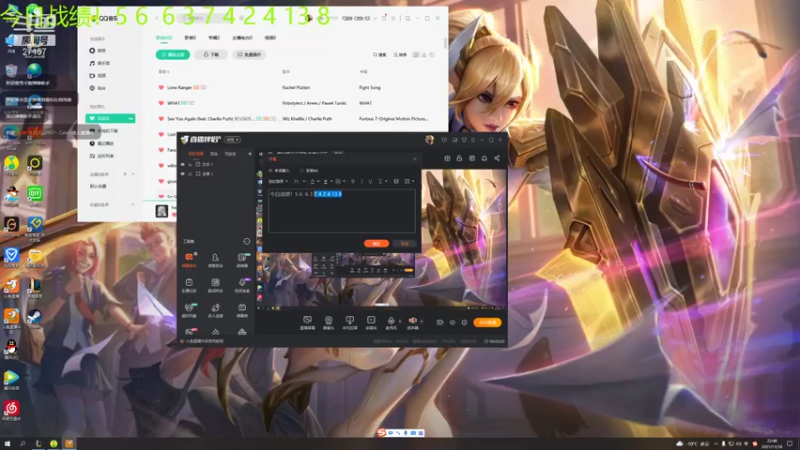800x450 pixels.
Task: Click the multi-person link tool in toolbox
Action: click(x=215, y=310)
